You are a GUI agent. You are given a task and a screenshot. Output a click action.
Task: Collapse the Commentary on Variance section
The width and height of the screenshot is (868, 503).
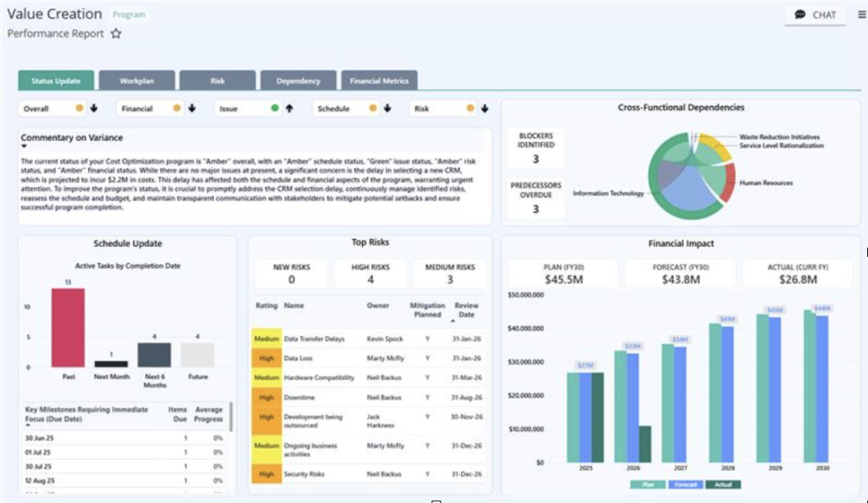tap(24, 146)
